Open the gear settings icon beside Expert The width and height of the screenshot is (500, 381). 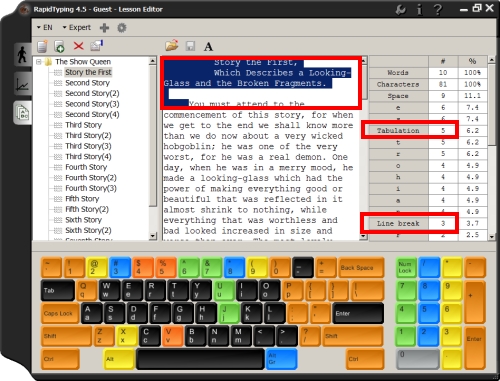122,28
